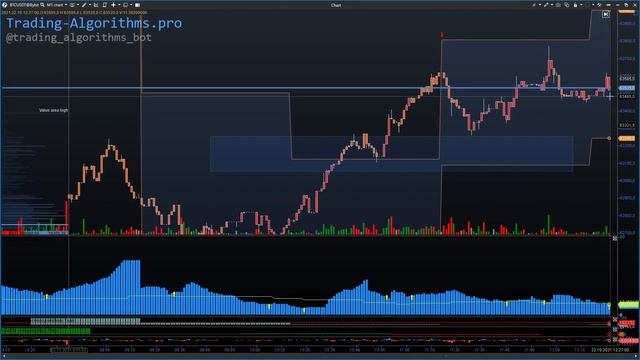This screenshot has height=360, width=640.
Task: Click the indicators icon next to M1 chart
Action: click(72, 5)
